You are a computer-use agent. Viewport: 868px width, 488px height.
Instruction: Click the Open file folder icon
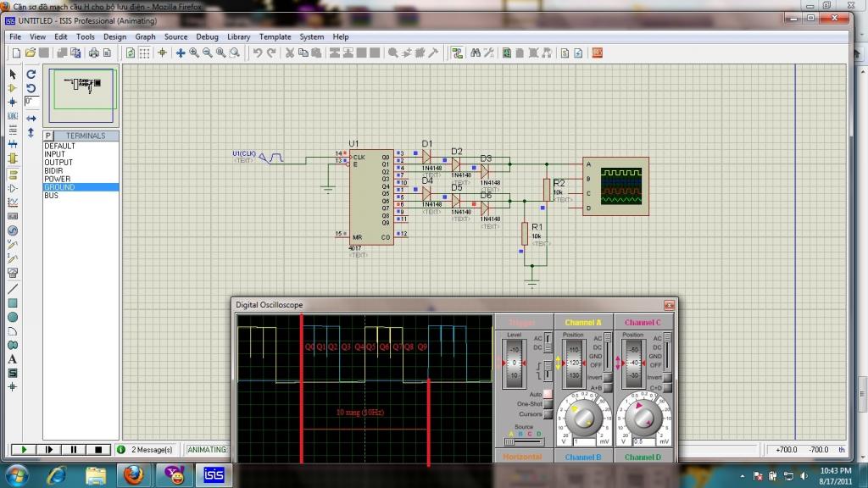coord(31,53)
